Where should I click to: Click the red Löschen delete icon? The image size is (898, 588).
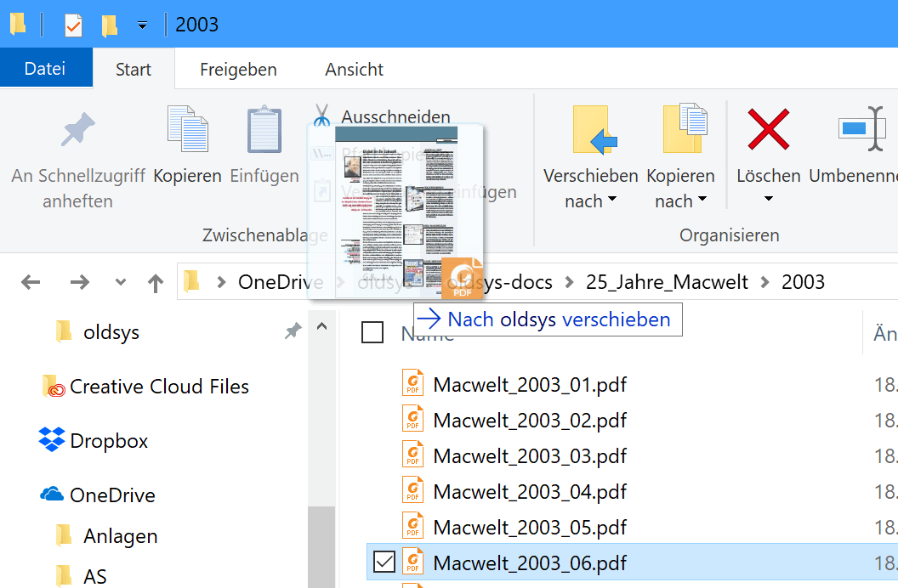[768, 129]
